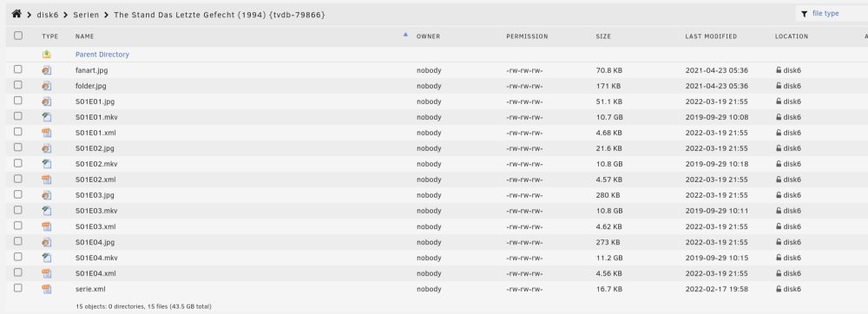The width and height of the screenshot is (868, 314).
Task: Click the 16.7 KB size value
Action: (609, 289)
